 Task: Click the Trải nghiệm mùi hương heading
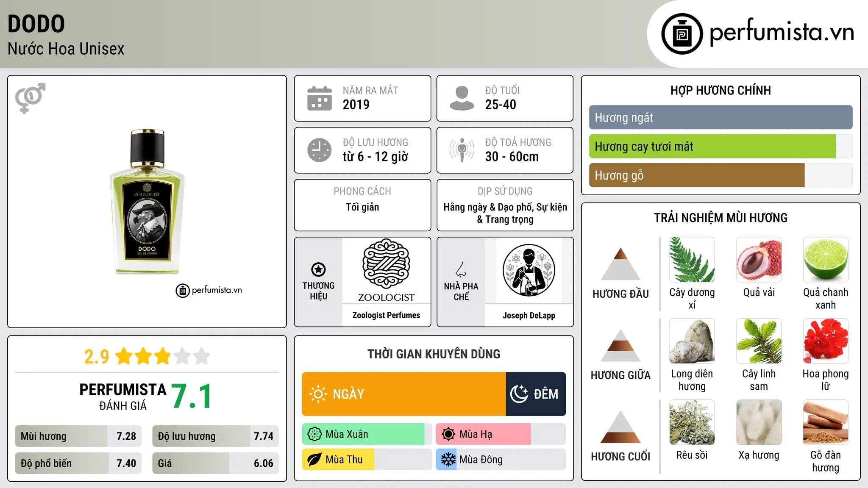pyautogui.click(x=721, y=218)
